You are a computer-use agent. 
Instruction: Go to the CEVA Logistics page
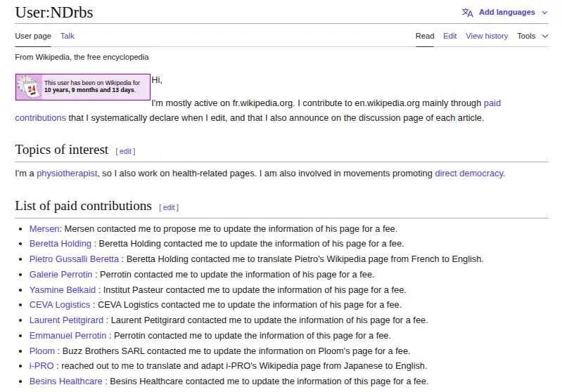[x=60, y=305]
